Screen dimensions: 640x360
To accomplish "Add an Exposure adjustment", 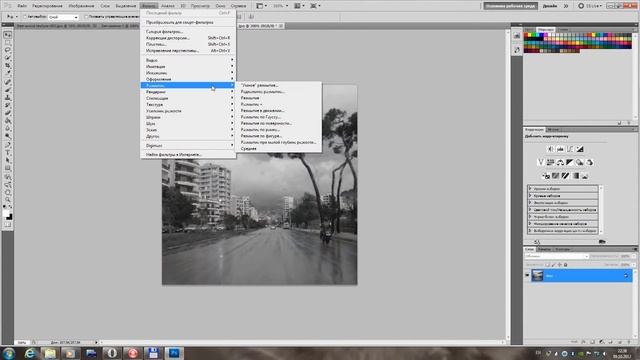I will click(x=580, y=149).
